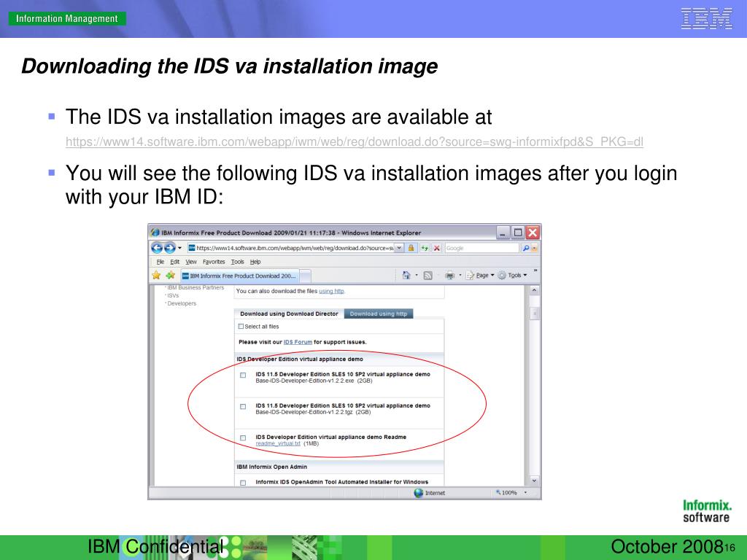Open the Favorites menu
This screenshot has width=747, height=560.
214,262
